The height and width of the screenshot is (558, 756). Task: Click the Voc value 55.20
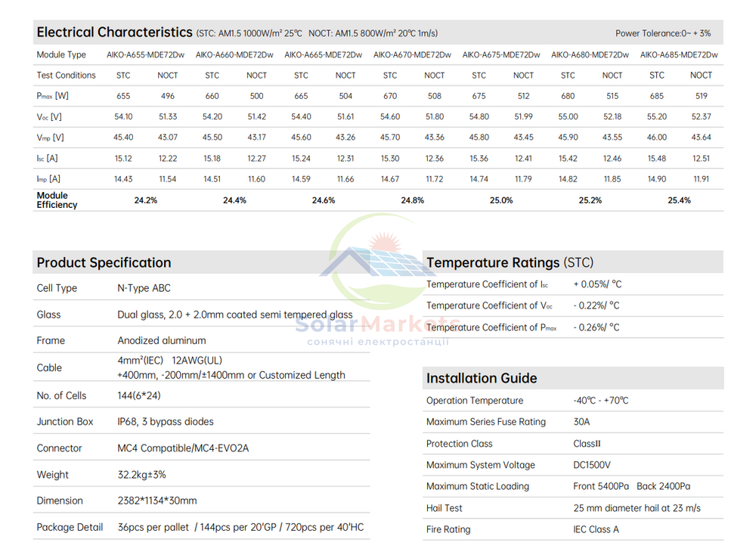click(x=657, y=116)
